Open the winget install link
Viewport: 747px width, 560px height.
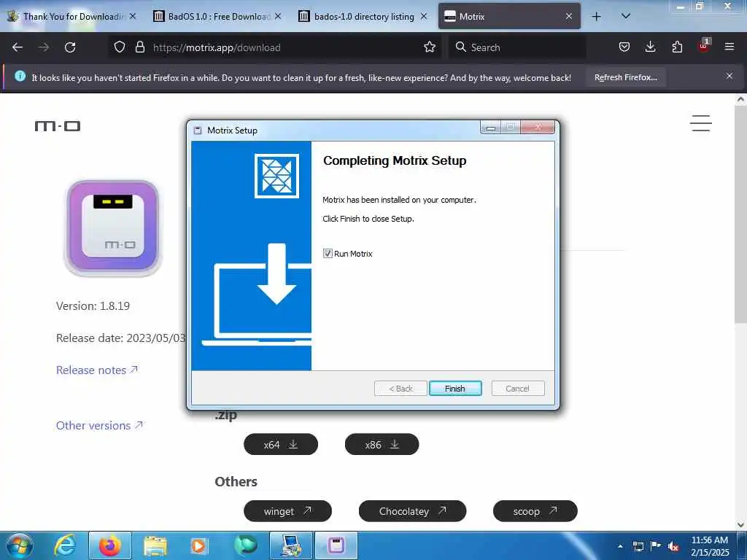pos(287,511)
